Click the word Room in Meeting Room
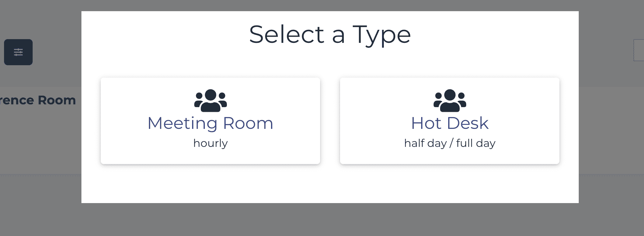The width and height of the screenshot is (644, 236). click(x=248, y=123)
